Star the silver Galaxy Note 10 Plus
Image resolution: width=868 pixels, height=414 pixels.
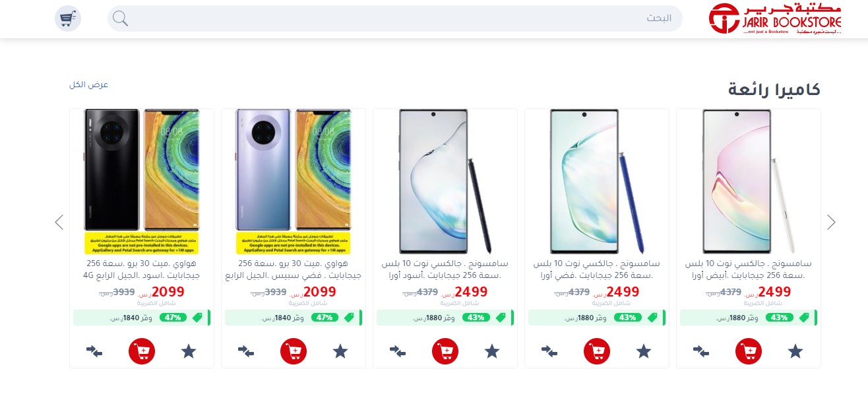click(644, 351)
